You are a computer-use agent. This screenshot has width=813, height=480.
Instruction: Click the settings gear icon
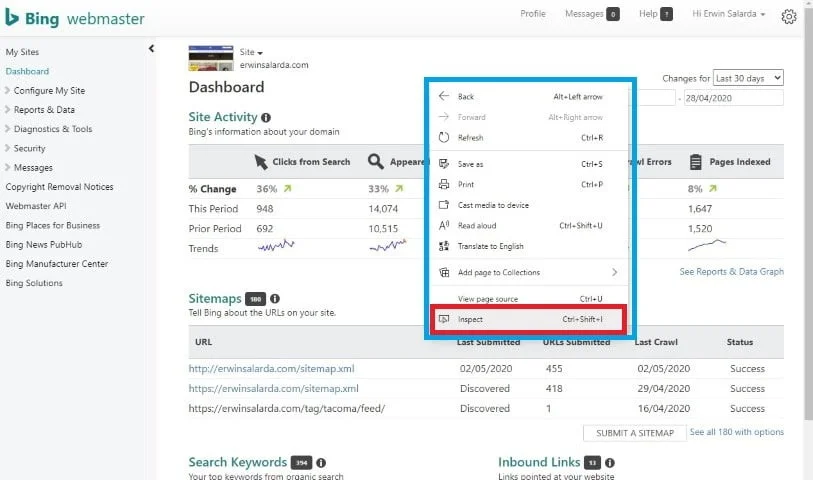pos(789,15)
